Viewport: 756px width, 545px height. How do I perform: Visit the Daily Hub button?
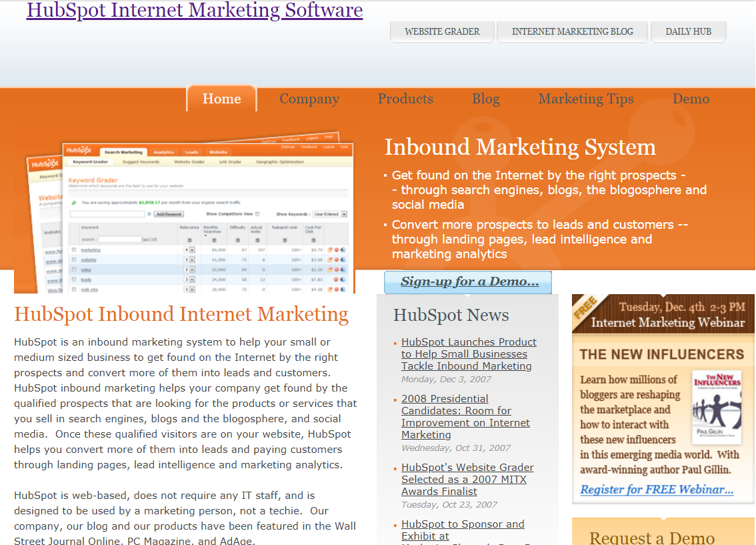coord(688,32)
